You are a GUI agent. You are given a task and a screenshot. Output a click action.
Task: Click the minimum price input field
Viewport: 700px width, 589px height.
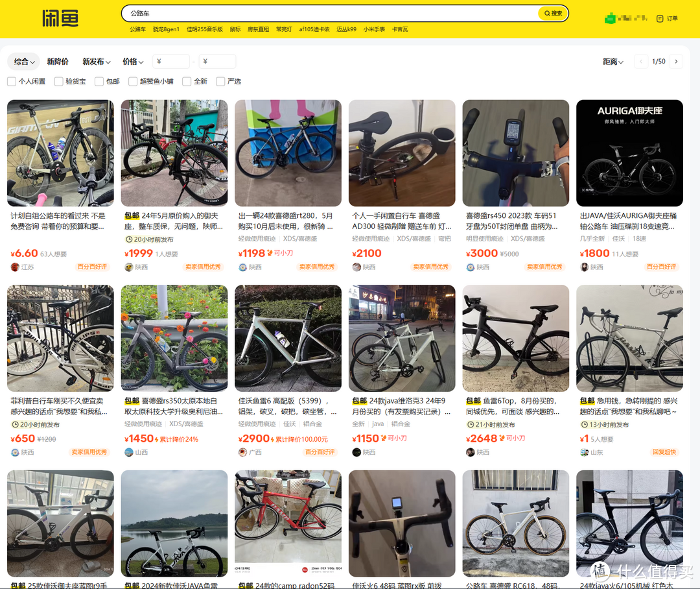pyautogui.click(x=172, y=62)
